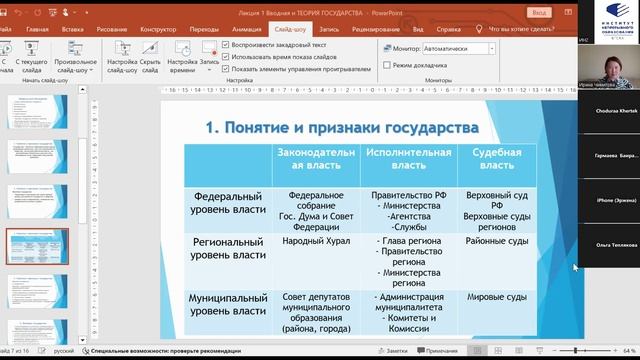Viewport: 640px width, 360px height.
Task: Toggle 'Использовать время показа слайдов' checkbox
Action: pyautogui.click(x=225, y=57)
